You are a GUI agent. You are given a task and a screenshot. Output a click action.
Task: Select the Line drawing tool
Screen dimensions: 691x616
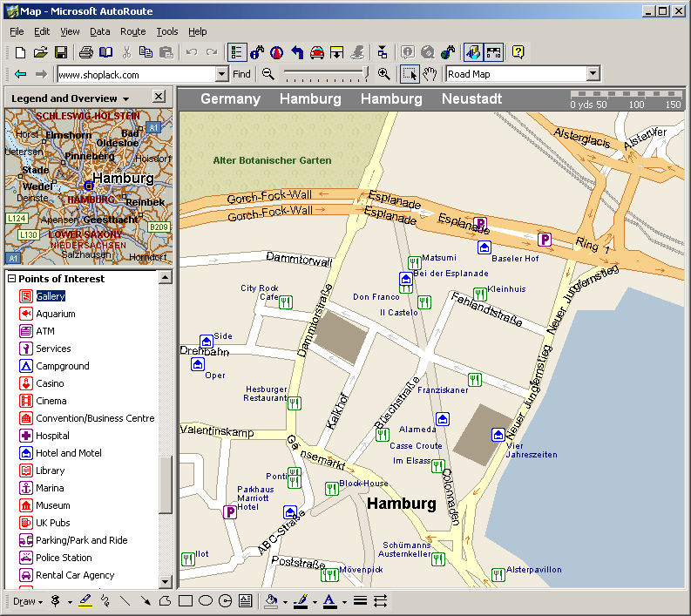[125, 601]
